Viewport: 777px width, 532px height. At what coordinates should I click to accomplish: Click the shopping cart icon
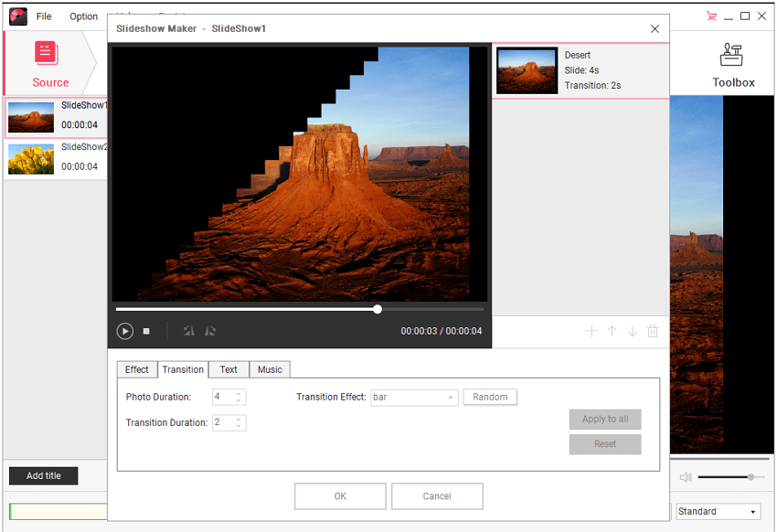(x=711, y=16)
